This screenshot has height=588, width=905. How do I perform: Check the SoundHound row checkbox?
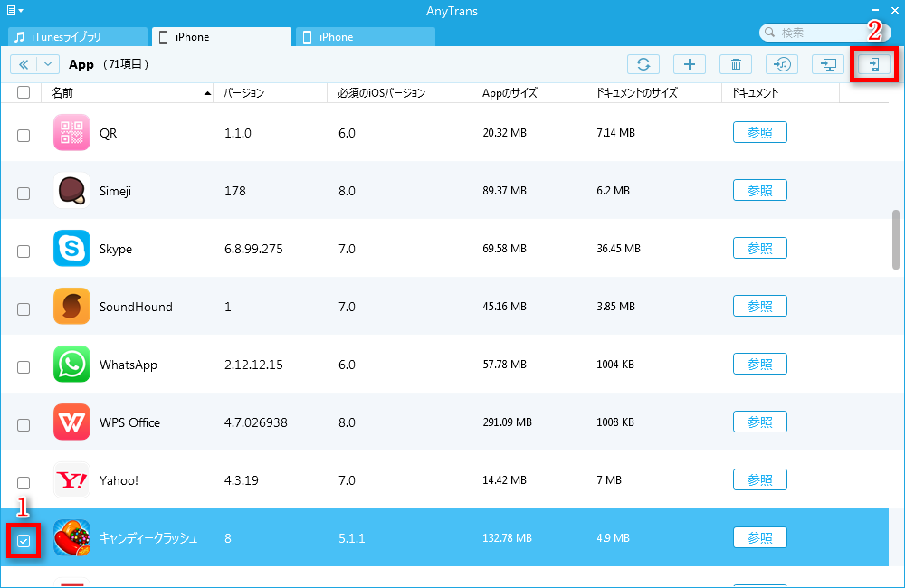coord(24,309)
